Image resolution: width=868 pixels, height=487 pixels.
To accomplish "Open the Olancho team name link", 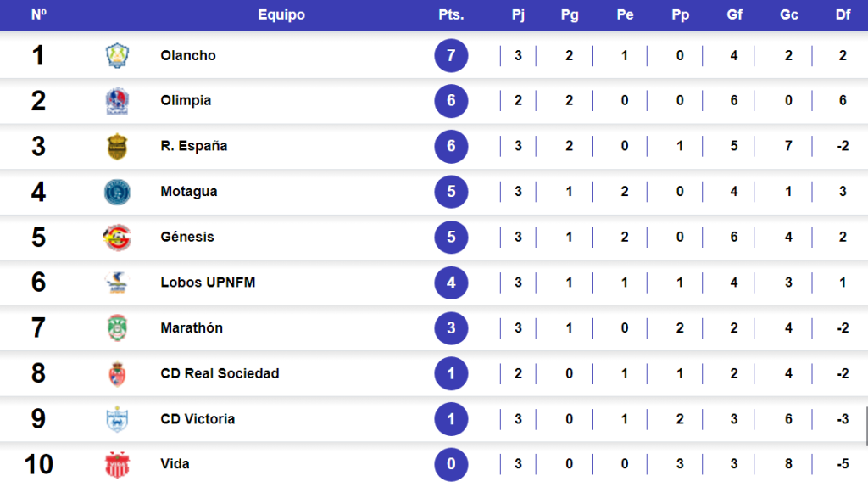I will pyautogui.click(x=188, y=56).
